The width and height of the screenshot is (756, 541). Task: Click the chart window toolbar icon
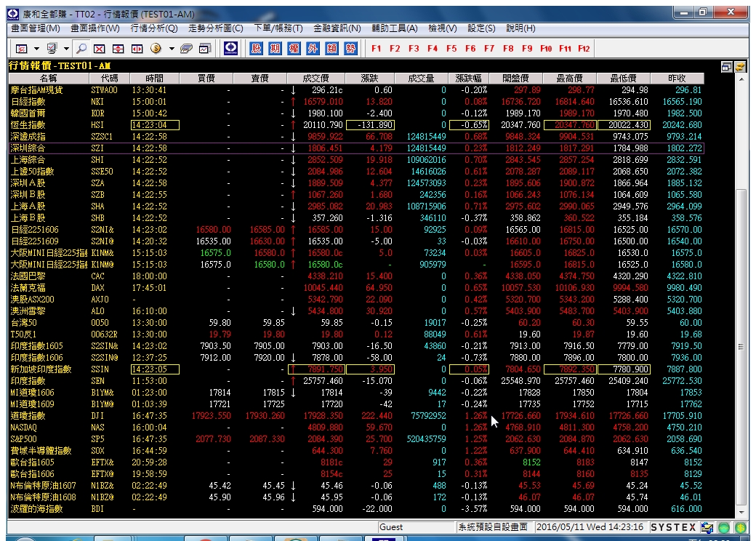point(205,49)
